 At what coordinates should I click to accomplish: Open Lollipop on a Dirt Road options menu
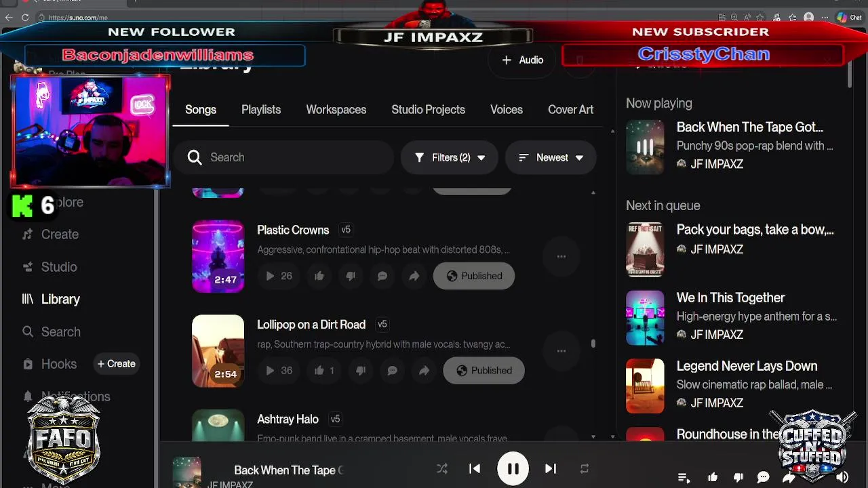[x=561, y=350]
